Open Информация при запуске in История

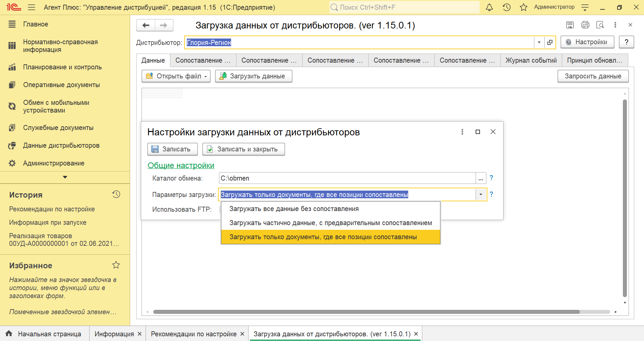tap(48, 222)
